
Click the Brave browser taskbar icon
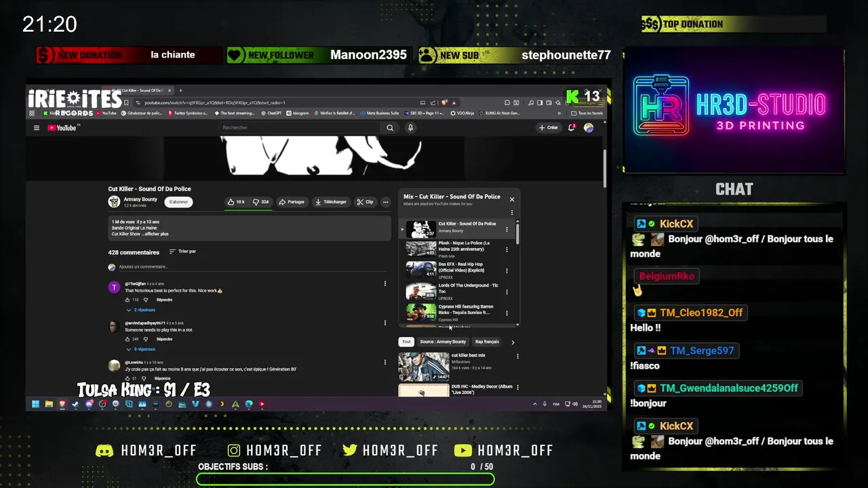(x=62, y=404)
